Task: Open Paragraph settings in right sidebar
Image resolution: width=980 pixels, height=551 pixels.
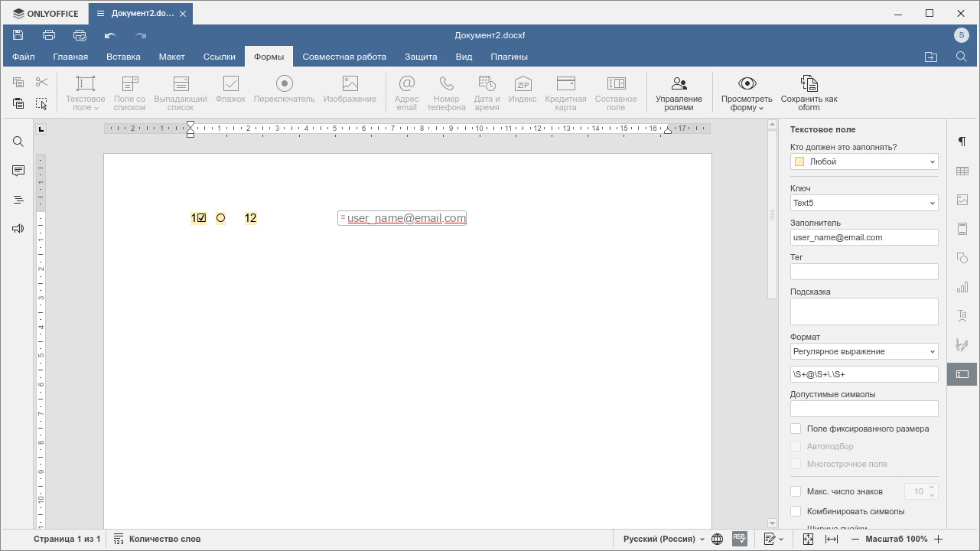Action: (962, 142)
